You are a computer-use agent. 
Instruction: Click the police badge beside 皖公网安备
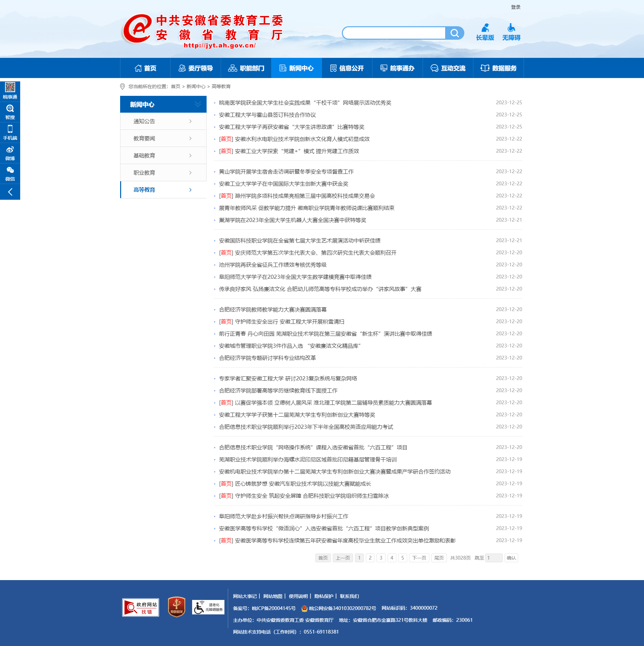(305, 608)
